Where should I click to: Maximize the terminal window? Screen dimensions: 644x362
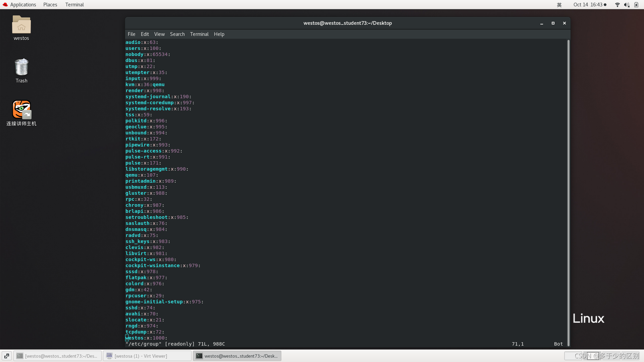coord(553,23)
